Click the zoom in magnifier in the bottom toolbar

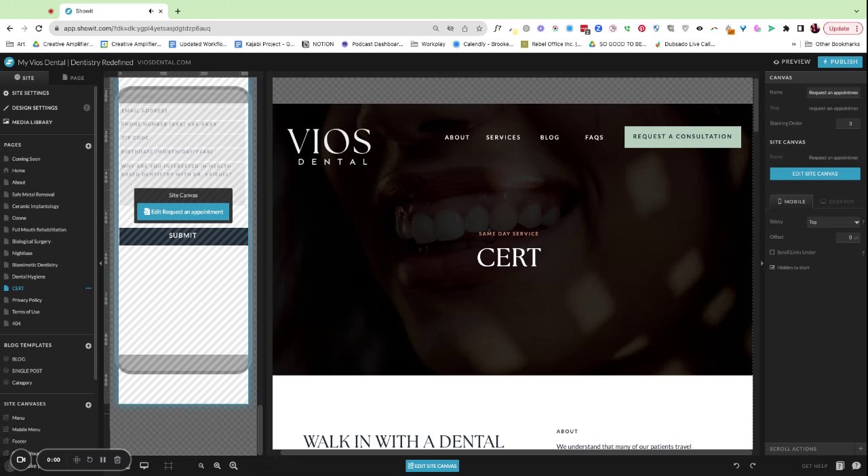(x=233, y=466)
